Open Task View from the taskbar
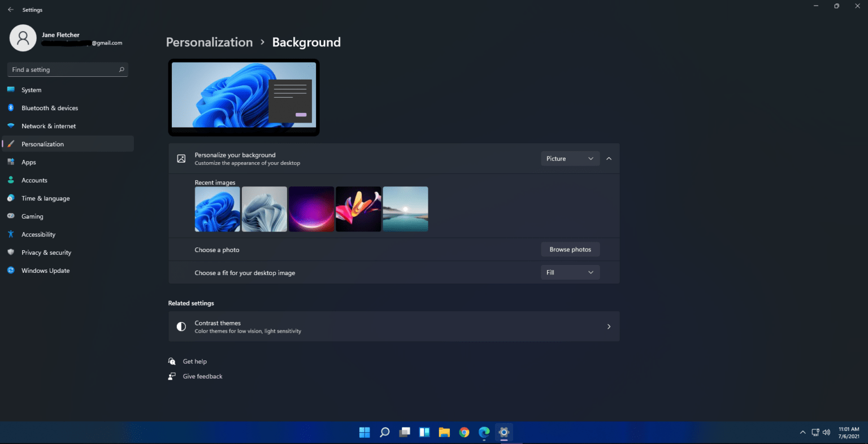 404,432
